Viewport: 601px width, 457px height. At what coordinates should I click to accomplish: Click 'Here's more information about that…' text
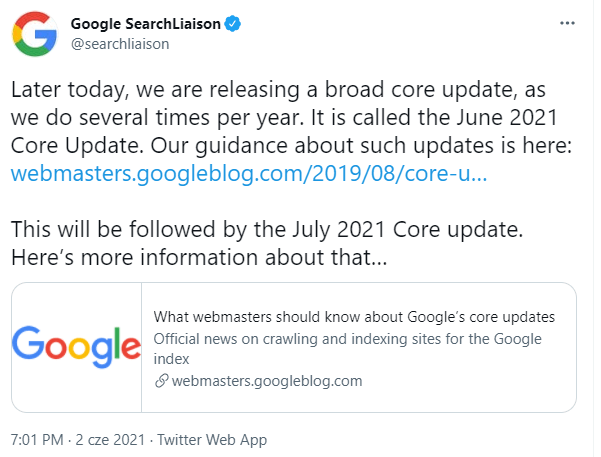199,257
